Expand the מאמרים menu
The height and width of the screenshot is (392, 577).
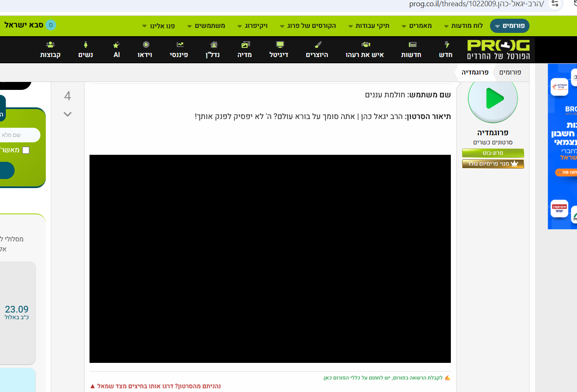tap(417, 26)
